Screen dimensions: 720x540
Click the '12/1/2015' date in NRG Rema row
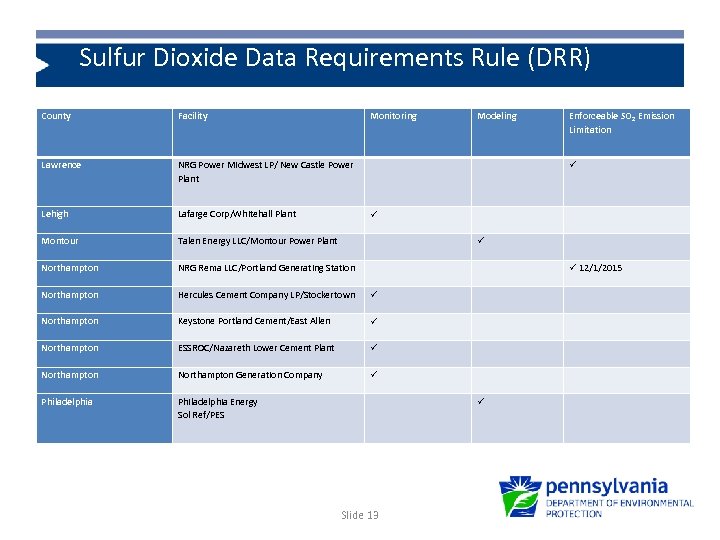(601, 268)
